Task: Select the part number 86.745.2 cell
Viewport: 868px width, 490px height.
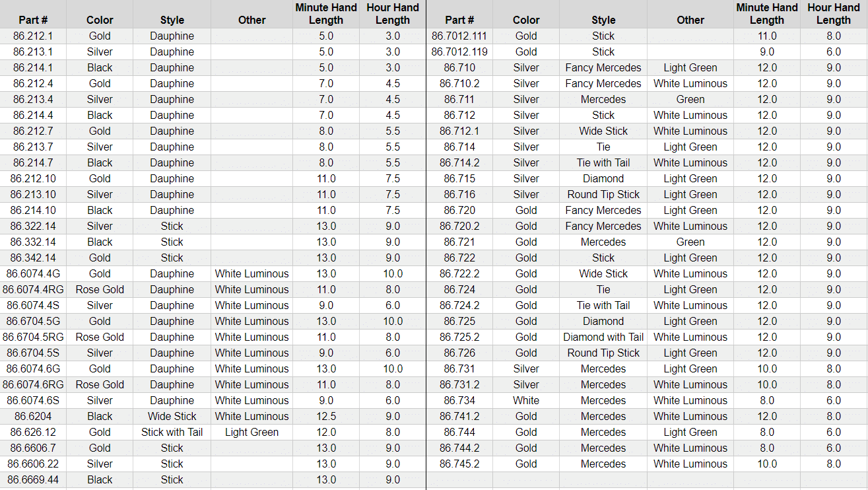Action: point(459,464)
